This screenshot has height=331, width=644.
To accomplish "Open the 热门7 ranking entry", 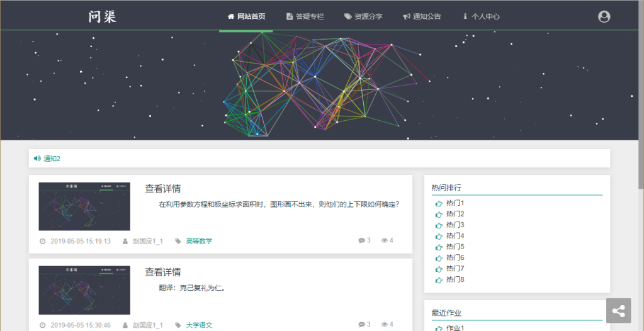I will (x=455, y=269).
